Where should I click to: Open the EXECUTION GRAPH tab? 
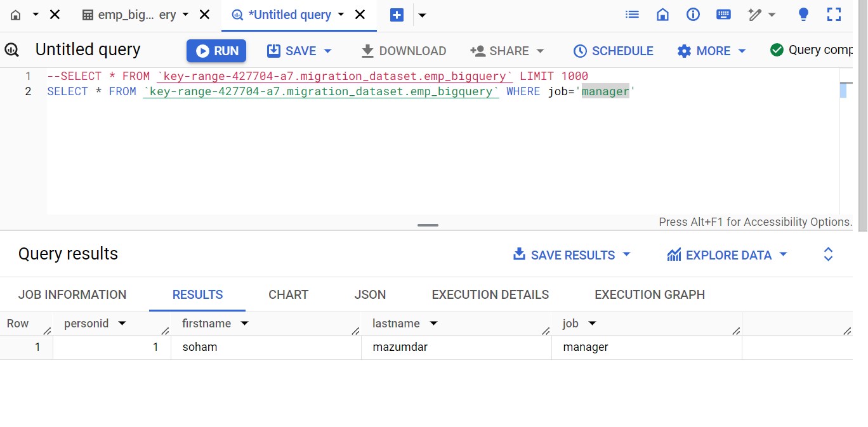click(649, 294)
